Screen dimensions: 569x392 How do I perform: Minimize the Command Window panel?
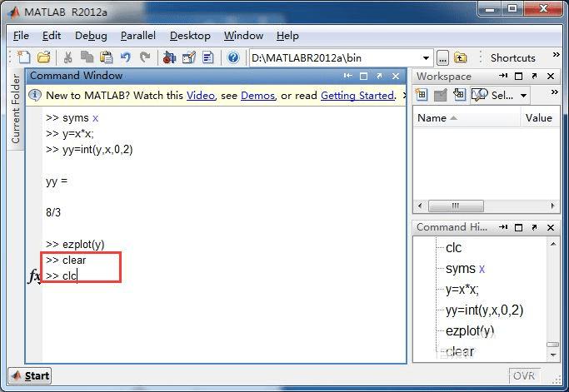tap(347, 76)
